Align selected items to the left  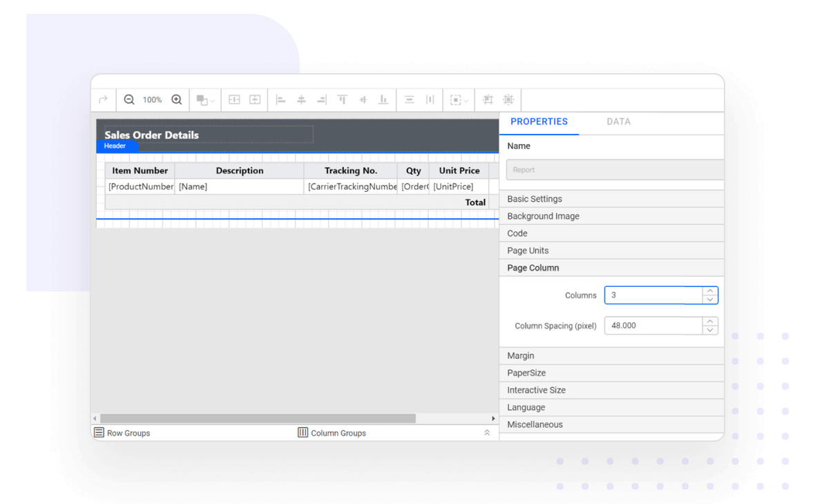click(x=280, y=99)
